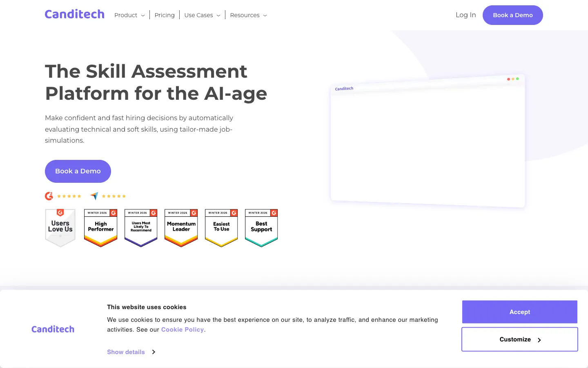The image size is (588, 368).
Task: Click the Canditech logo in the header
Action: pyautogui.click(x=74, y=14)
